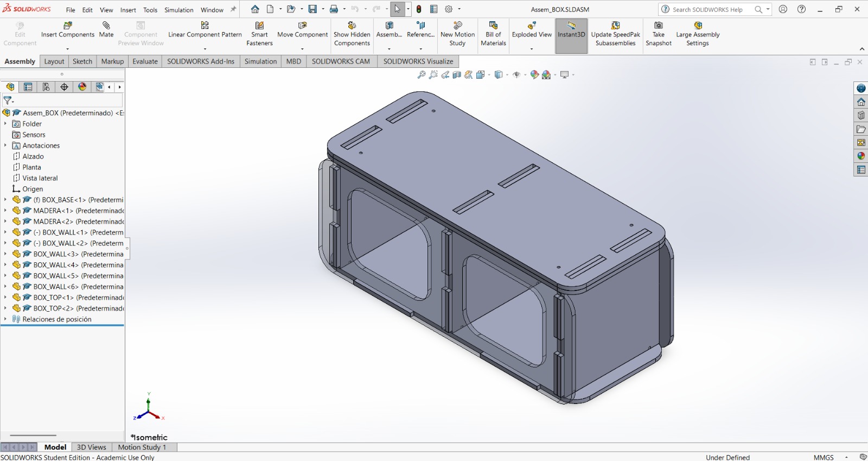The width and height of the screenshot is (868, 461).
Task: Expand BOX_BASE<1> component
Action: 5,200
